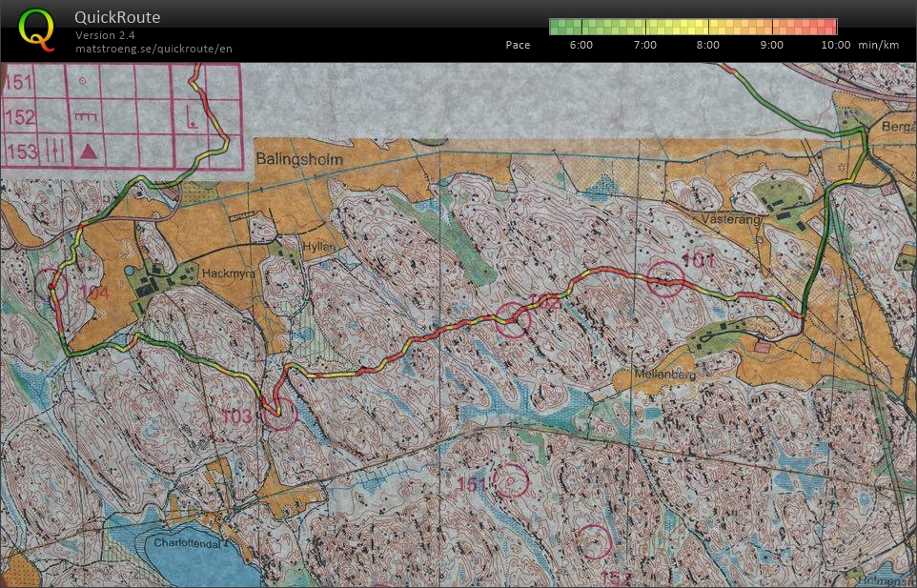Click the "Balingsholm" place name
Viewport: 917px width, 588px height.
click(x=299, y=159)
